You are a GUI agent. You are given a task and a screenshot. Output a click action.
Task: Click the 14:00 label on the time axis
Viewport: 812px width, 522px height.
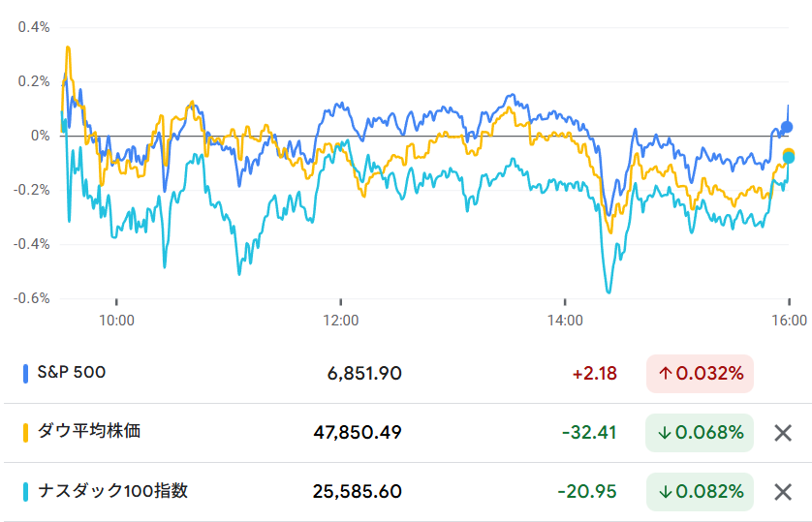[x=565, y=320]
